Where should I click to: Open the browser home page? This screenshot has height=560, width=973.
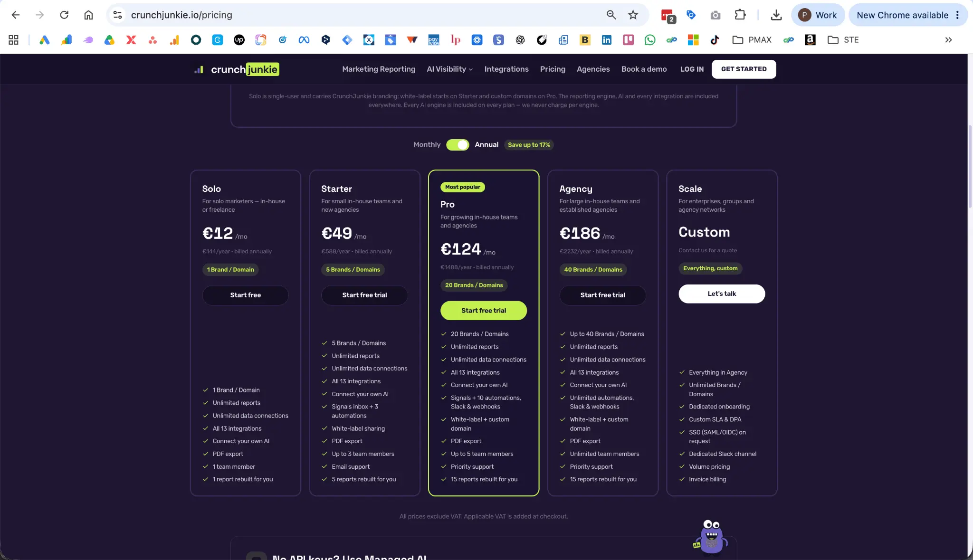tap(88, 15)
